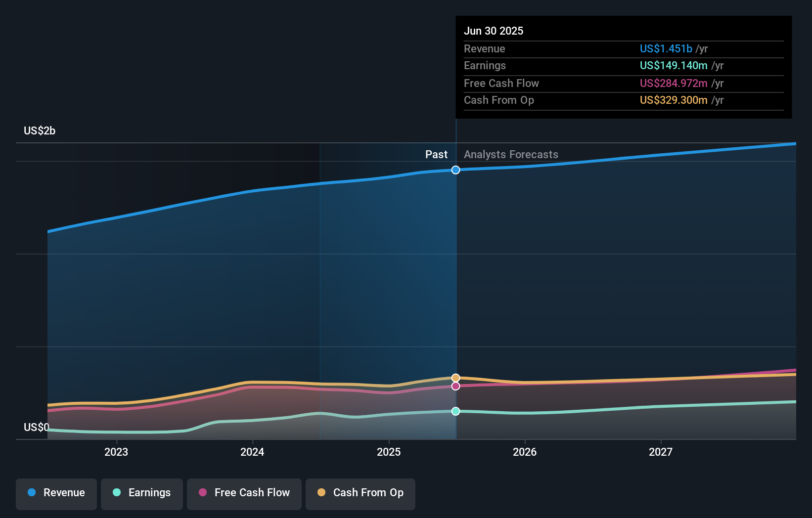Viewport: 812px width, 518px height.
Task: Collapse the Past period section
Action: pos(436,154)
